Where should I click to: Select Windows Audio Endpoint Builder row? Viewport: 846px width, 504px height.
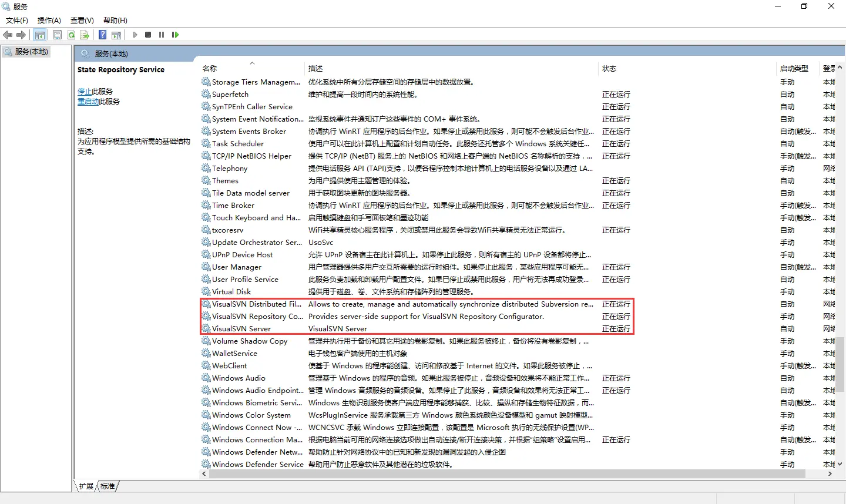pos(518,390)
